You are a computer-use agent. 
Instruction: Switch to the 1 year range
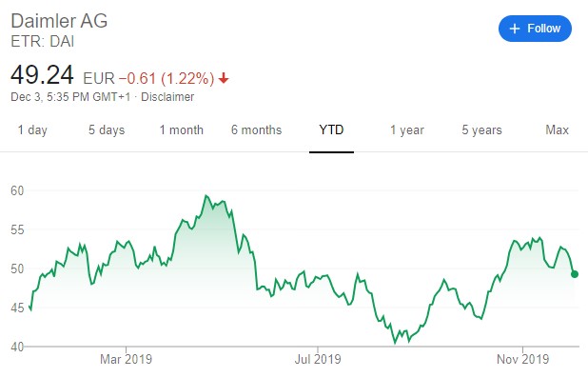407,129
